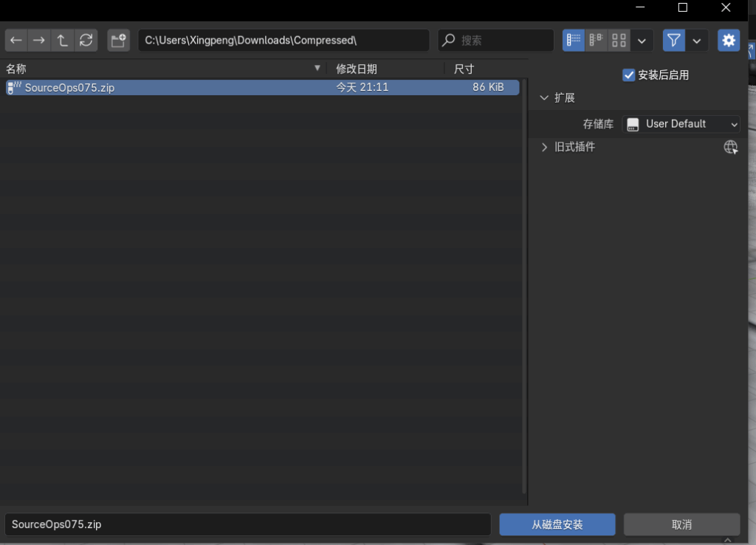
Task: Select SourceOps075.zip in file list
Action: coord(262,87)
